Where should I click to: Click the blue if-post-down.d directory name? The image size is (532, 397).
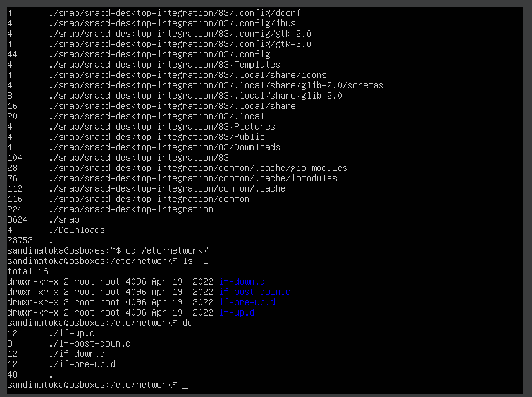click(255, 292)
